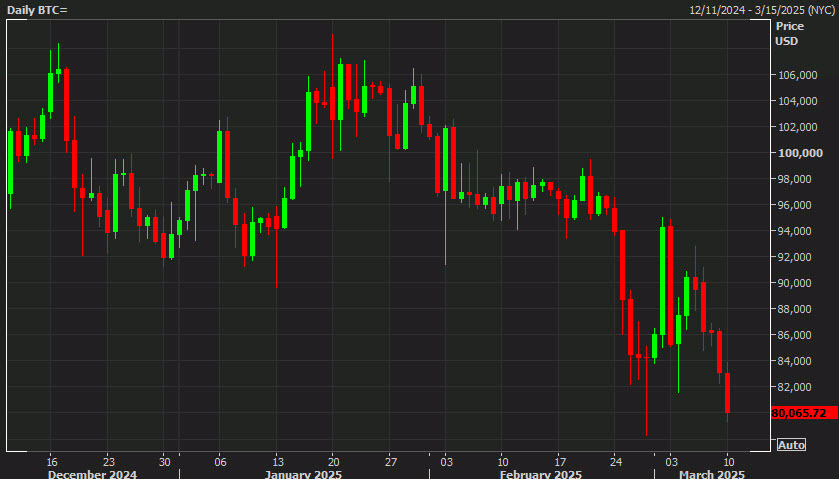839x479 pixels.
Task: Click the 20 date tick in January
Action: (334, 462)
